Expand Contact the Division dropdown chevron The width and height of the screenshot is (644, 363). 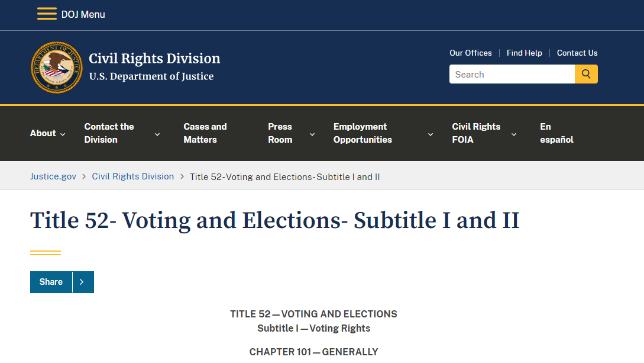pyautogui.click(x=157, y=134)
